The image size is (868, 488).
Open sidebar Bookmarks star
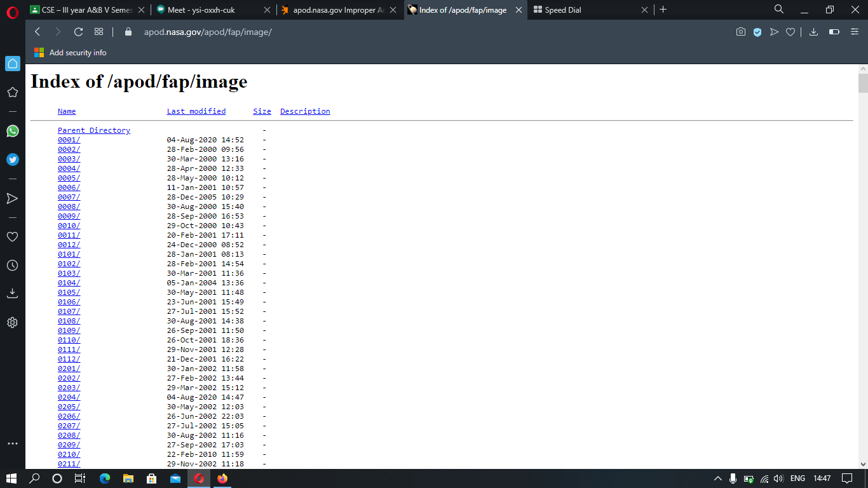[12, 92]
